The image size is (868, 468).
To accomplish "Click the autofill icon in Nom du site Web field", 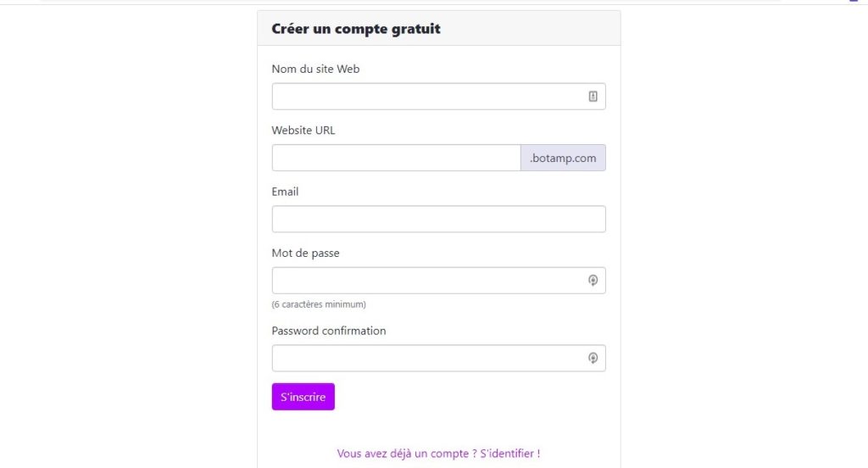I will (593, 97).
